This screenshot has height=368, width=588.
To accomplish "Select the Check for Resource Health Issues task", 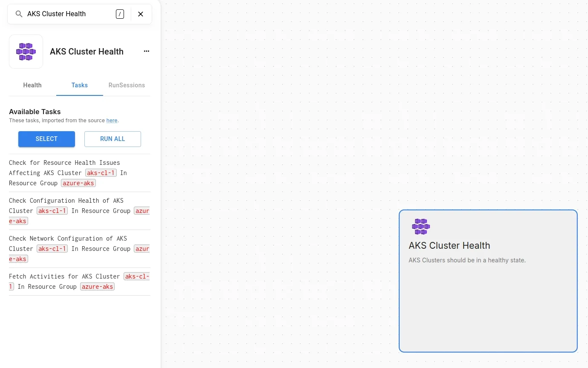I will click(64, 163).
